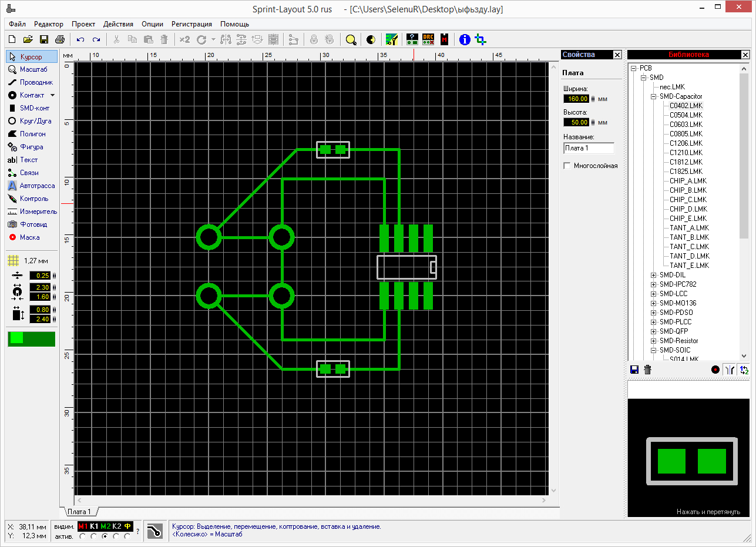This screenshot has height=547, width=756.
Task: Delete library macro with trash icon
Action: click(647, 370)
